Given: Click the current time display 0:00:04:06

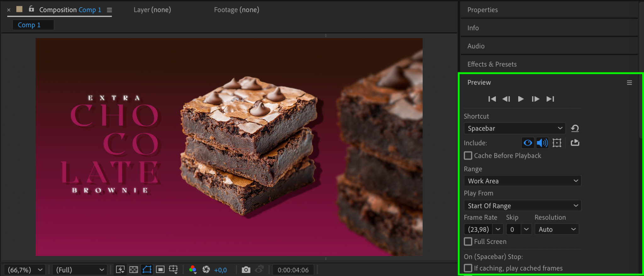Looking at the screenshot, I should pos(293,270).
